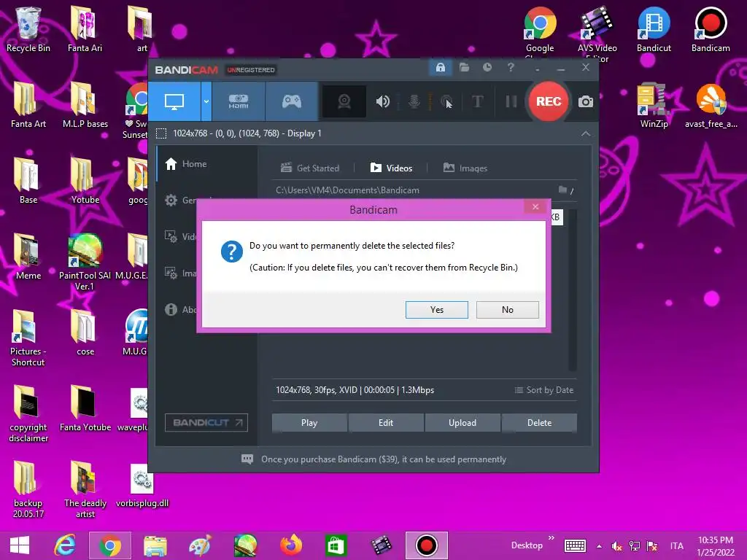Click the Upload button below video list
Image resolution: width=747 pixels, height=560 pixels.
[x=462, y=422]
